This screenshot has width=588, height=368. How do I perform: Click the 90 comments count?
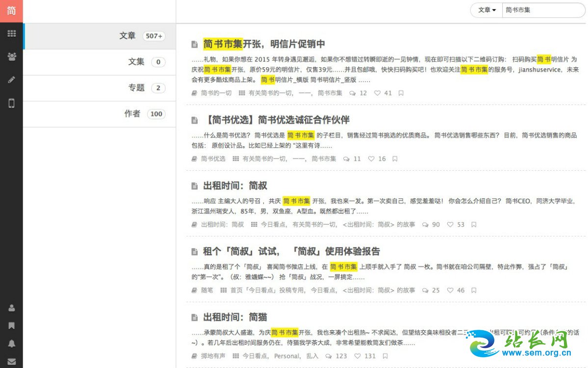[436, 225]
